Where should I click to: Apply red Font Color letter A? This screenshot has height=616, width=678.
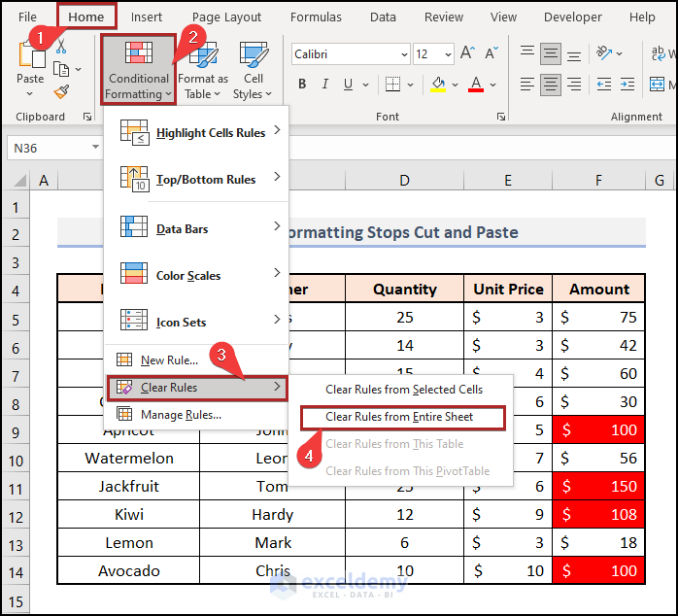coord(476,85)
